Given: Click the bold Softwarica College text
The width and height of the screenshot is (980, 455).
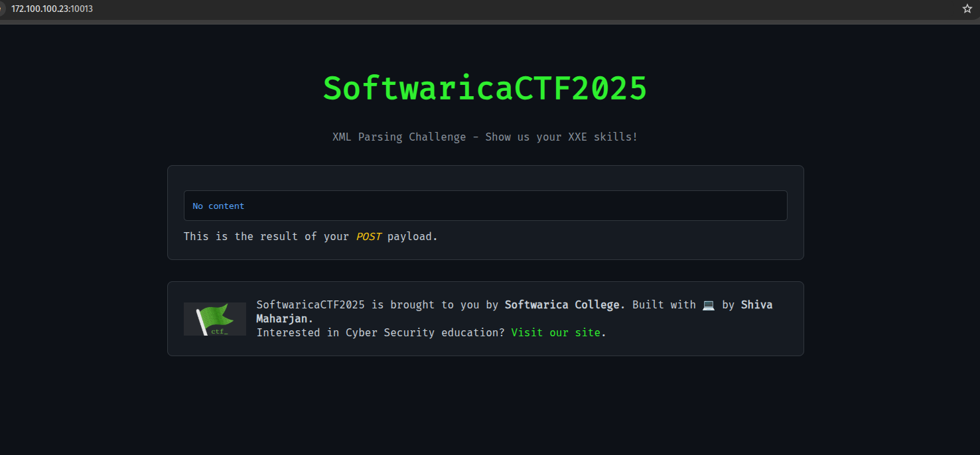Looking at the screenshot, I should click(x=564, y=305).
